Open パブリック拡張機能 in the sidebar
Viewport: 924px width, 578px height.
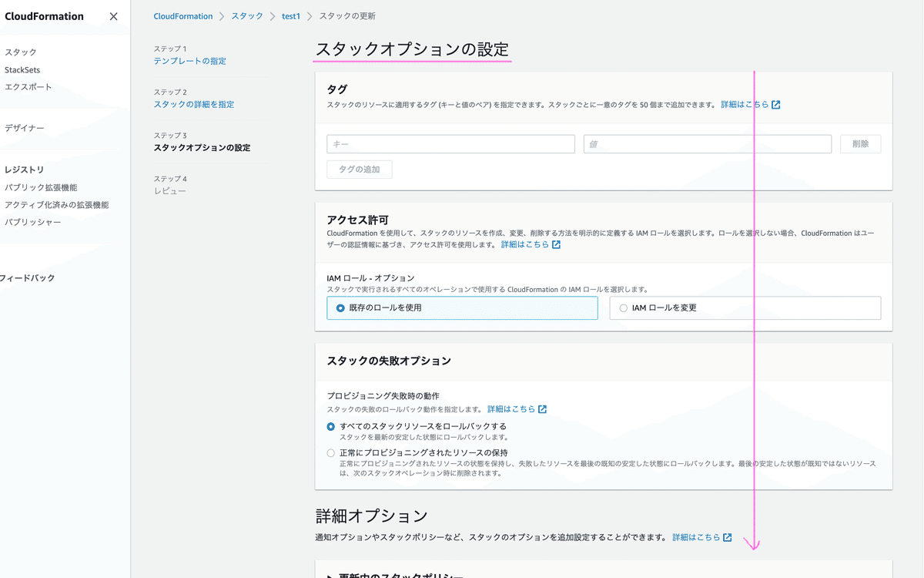coord(41,187)
